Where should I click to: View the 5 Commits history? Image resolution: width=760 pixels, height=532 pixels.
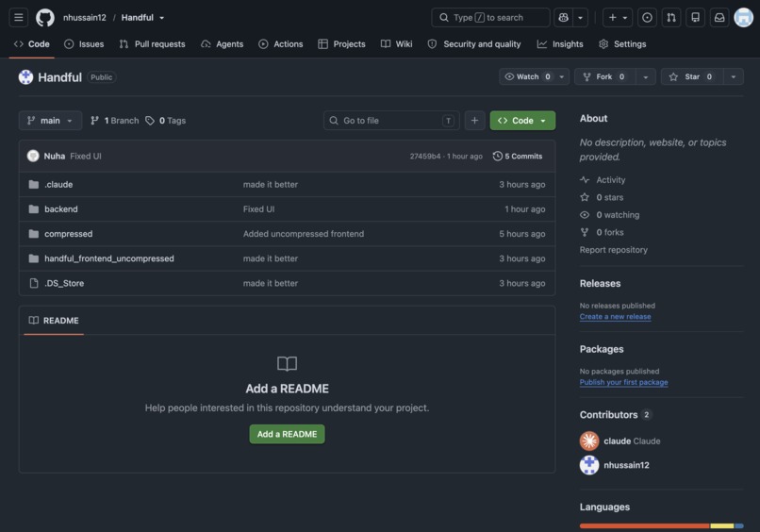click(x=518, y=157)
